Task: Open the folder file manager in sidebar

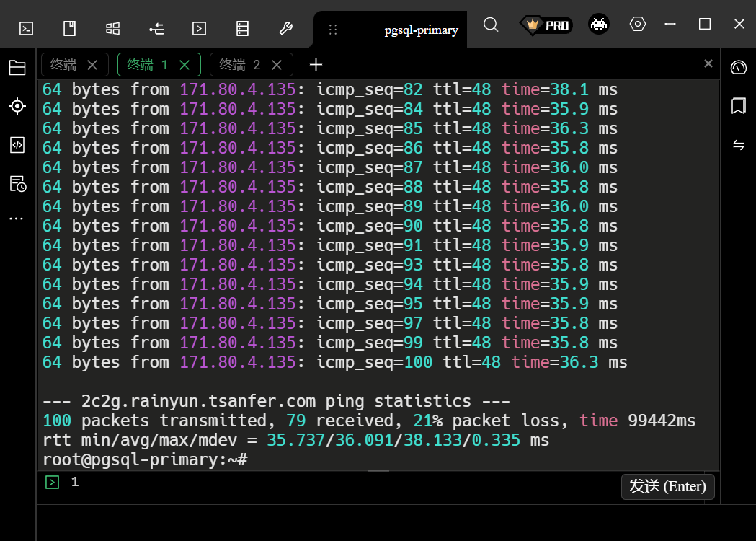Action: (x=17, y=69)
